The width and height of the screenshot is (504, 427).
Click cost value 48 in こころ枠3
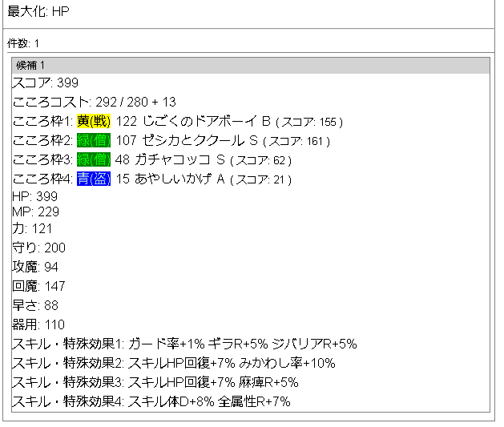tap(123, 160)
